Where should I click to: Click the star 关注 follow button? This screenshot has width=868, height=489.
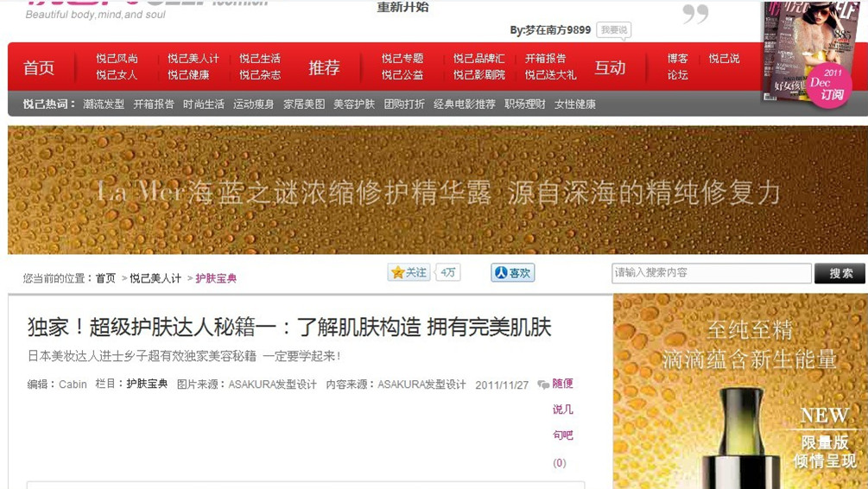pyautogui.click(x=409, y=272)
